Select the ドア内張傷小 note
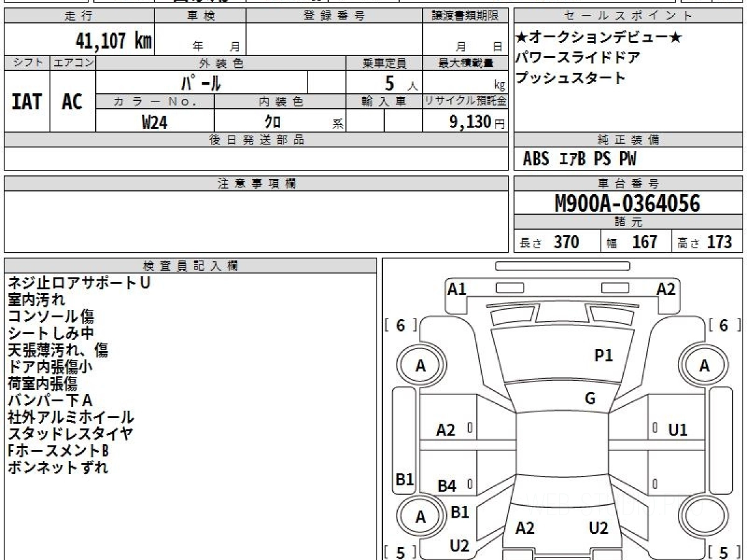This screenshot has width=747, height=560. pyautogui.click(x=50, y=367)
